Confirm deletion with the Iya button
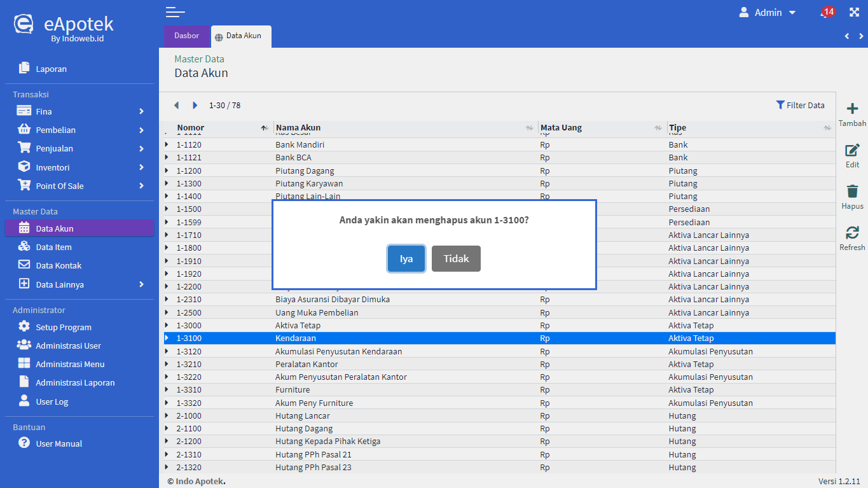 click(406, 259)
